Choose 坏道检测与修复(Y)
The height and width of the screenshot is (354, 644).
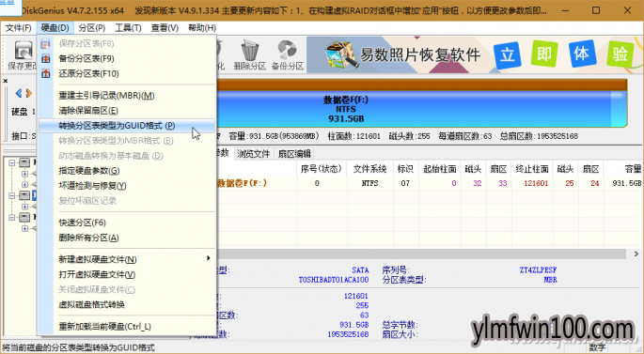[127, 186]
